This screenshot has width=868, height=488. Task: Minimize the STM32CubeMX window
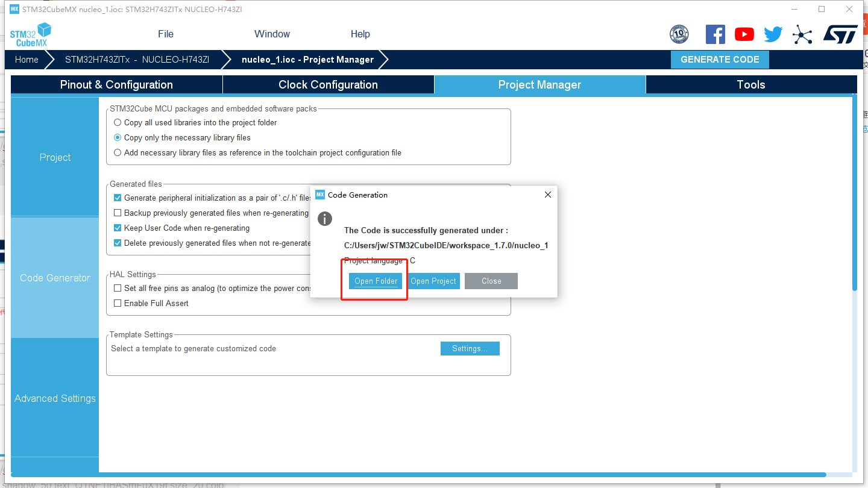pyautogui.click(x=794, y=9)
